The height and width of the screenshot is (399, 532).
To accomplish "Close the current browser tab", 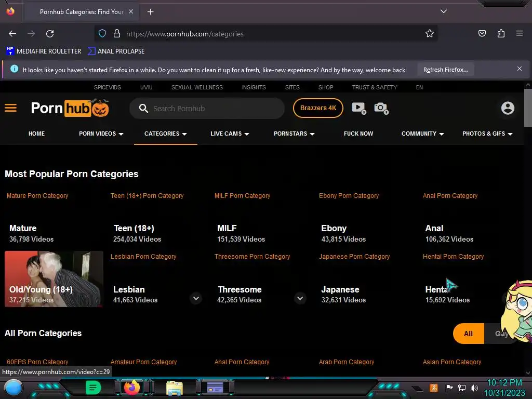I will [x=131, y=11].
